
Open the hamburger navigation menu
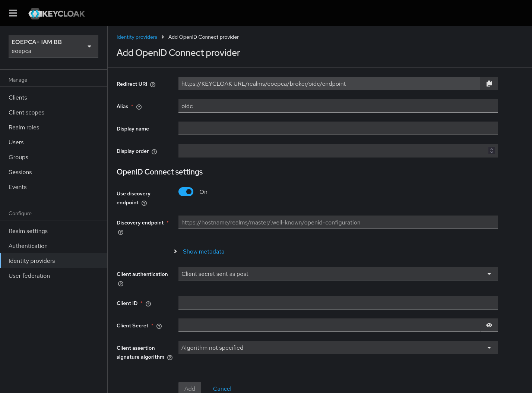click(13, 13)
